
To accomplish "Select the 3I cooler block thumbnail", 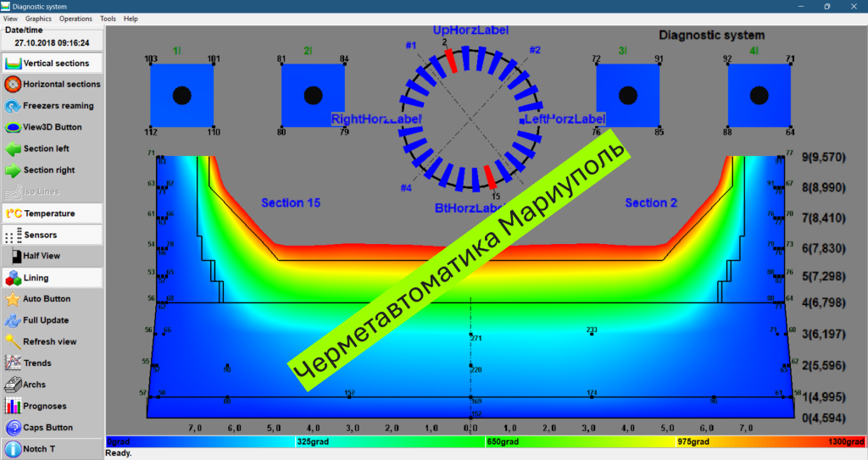I will pyautogui.click(x=628, y=96).
